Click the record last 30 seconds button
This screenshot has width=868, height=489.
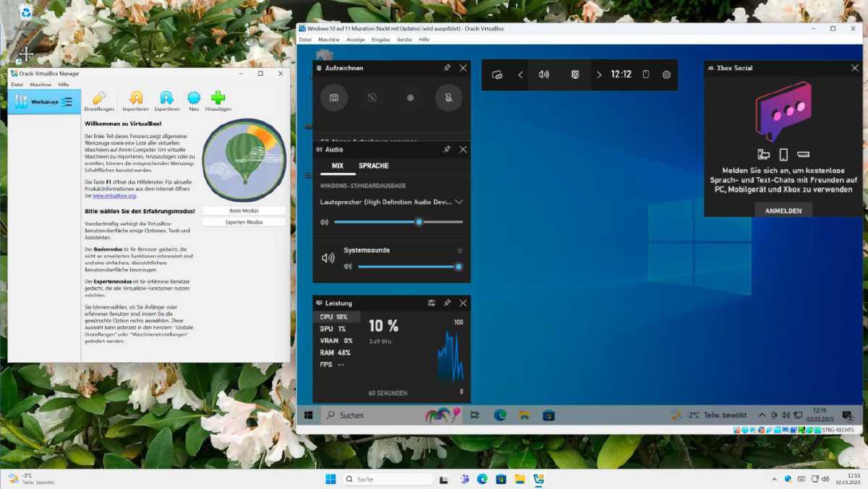coord(372,98)
